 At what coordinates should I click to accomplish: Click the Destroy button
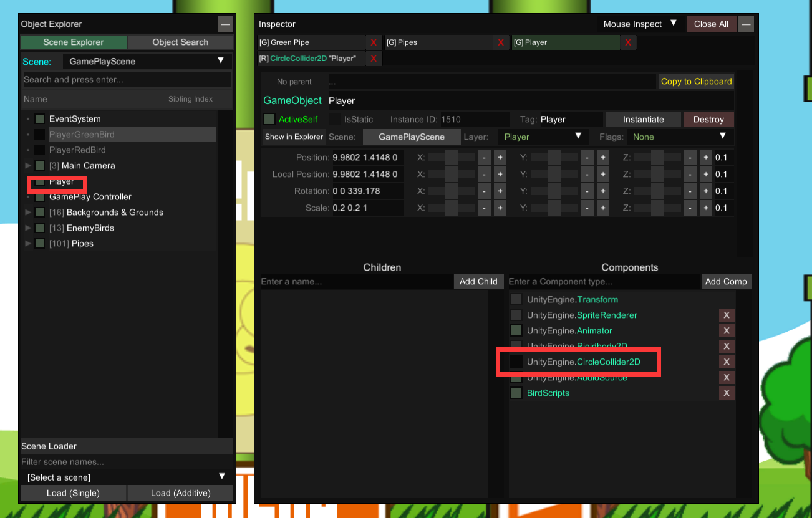click(x=708, y=119)
